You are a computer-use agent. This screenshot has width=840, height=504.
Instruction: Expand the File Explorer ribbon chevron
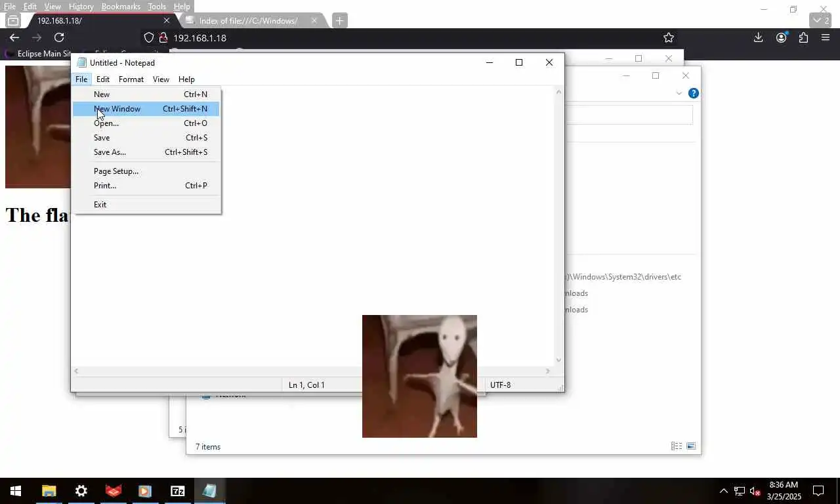[679, 93]
